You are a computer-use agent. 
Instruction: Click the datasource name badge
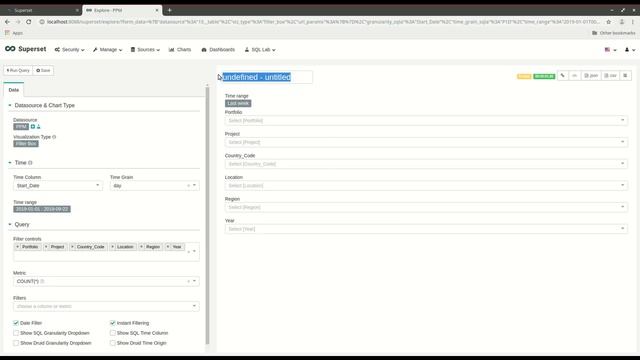(21, 127)
